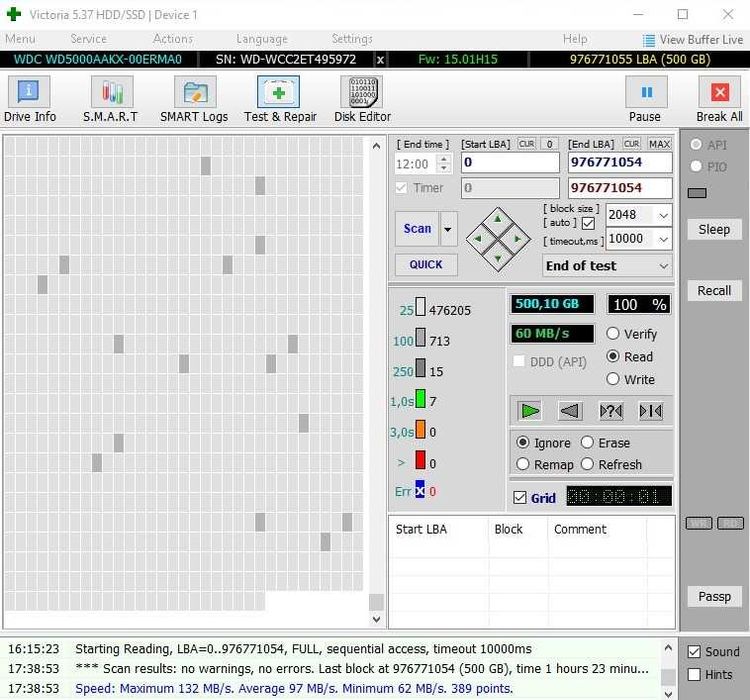
Task: Toggle the Sound checkbox
Action: tap(694, 652)
